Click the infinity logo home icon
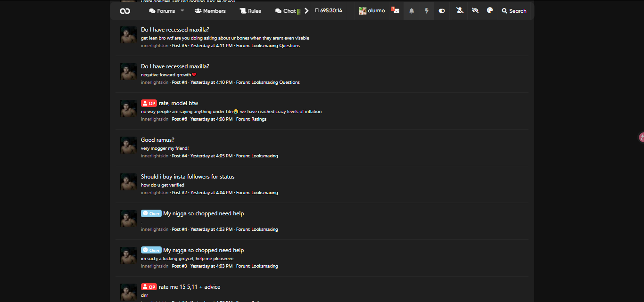644x302 pixels. [125, 11]
